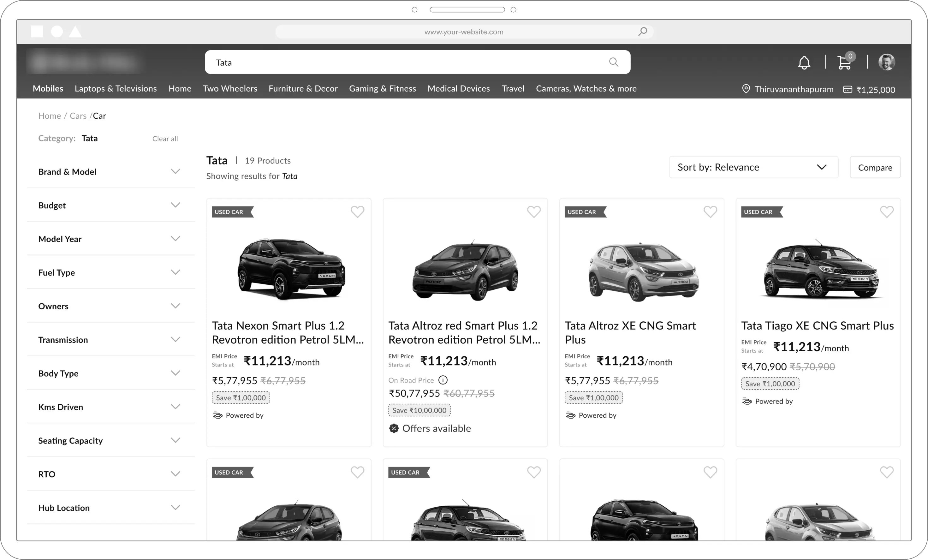The width and height of the screenshot is (928, 560).
Task: Open the shopping cart icon
Action: point(844,63)
